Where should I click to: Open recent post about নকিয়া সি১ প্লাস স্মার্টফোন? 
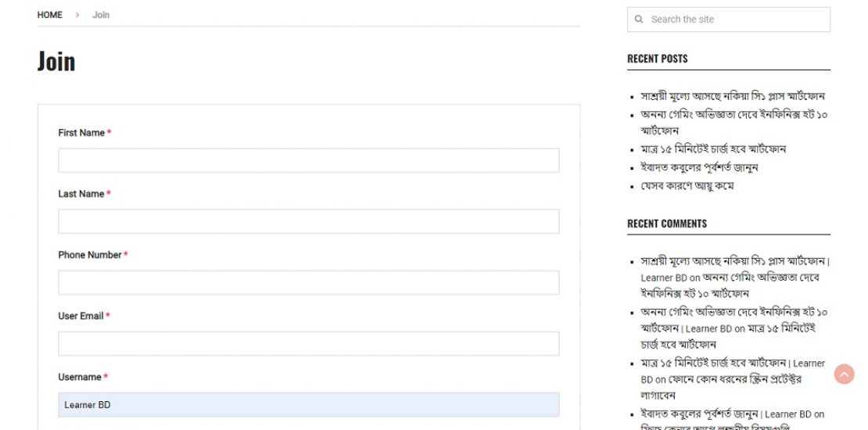[732, 96]
